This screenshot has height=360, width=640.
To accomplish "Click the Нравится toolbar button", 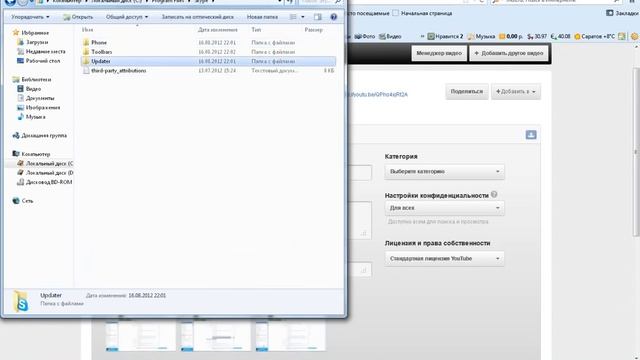I will point(445,36).
